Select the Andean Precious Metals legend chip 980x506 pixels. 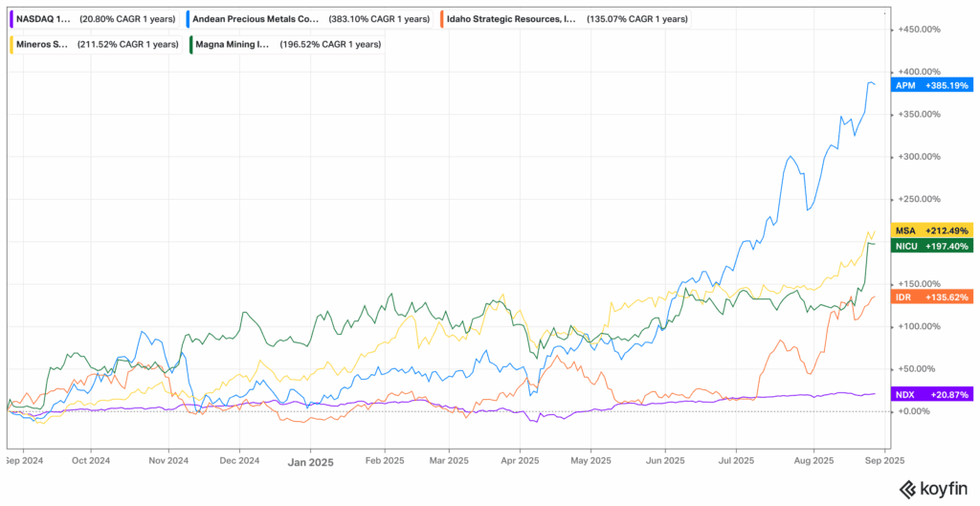tap(310, 19)
